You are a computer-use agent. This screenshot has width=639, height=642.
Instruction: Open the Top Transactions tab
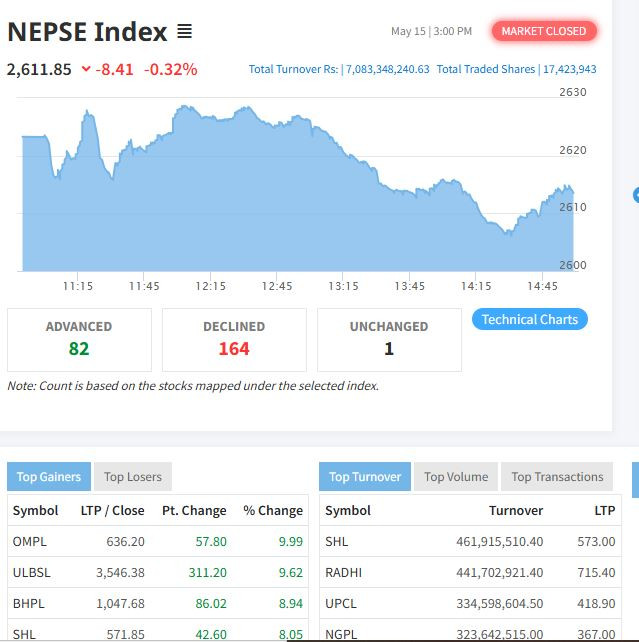point(557,477)
